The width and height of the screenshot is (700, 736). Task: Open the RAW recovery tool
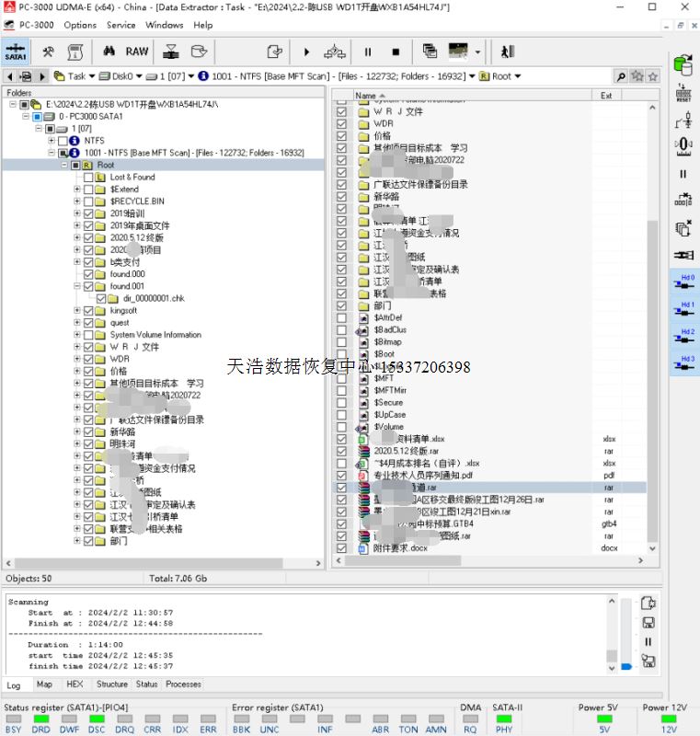(137, 52)
